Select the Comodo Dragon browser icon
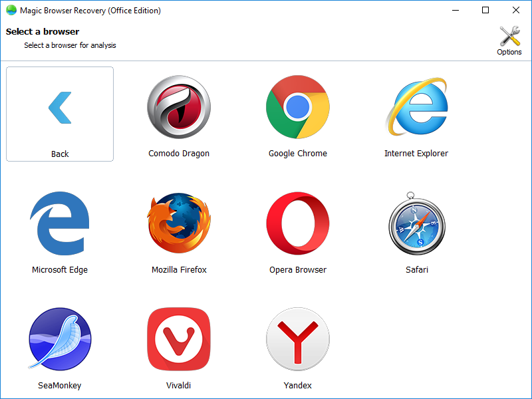Screen dimensions: 532x399 pos(179,107)
